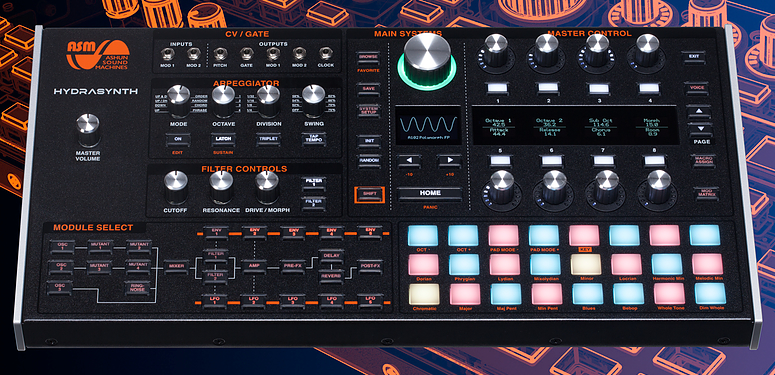Tap the Dorian scale pad

point(424,265)
